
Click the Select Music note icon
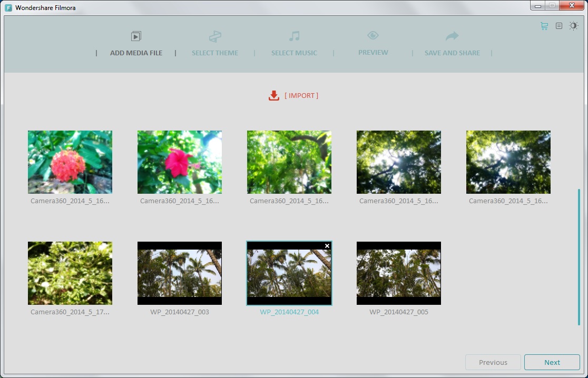294,36
